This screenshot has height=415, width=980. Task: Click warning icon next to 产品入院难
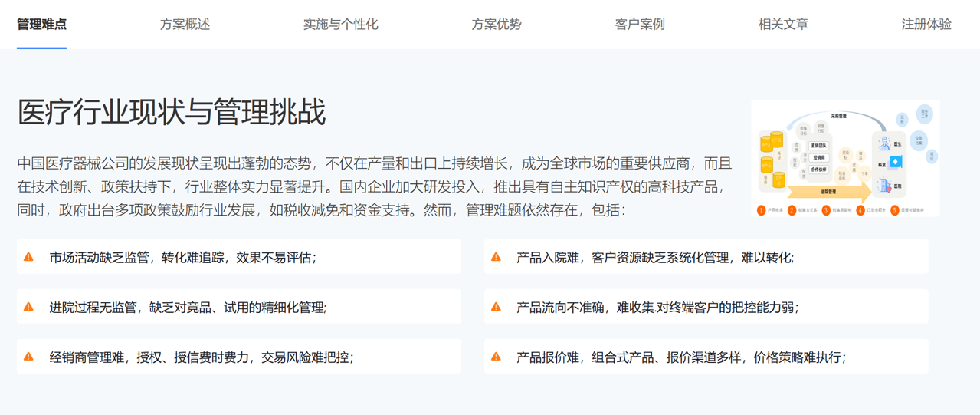pos(496,257)
